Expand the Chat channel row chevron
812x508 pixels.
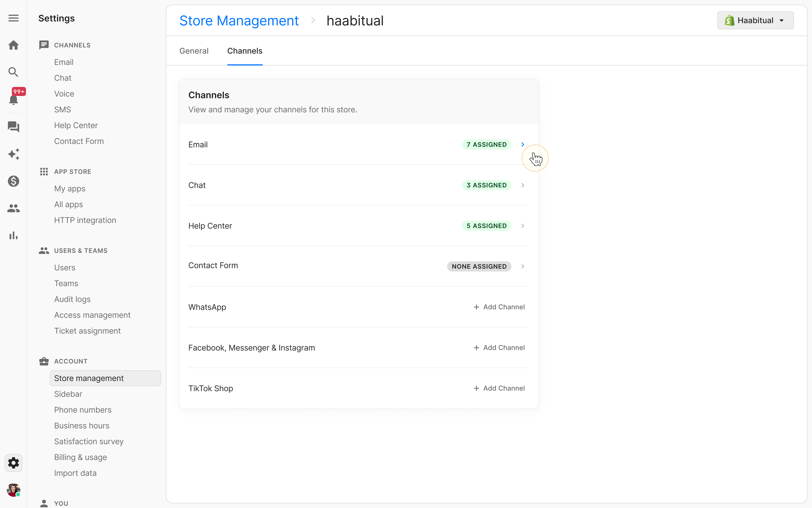point(523,185)
